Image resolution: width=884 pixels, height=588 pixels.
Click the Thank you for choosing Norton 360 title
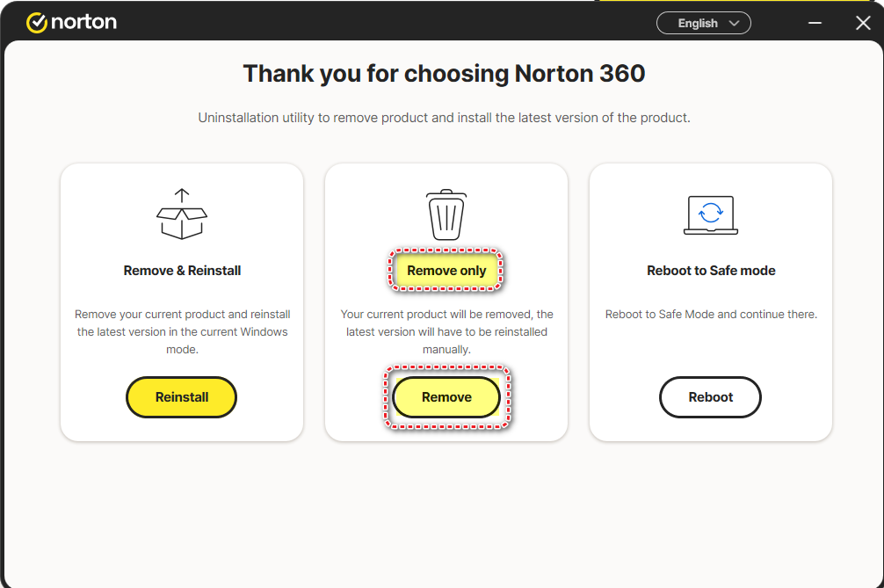pos(444,74)
